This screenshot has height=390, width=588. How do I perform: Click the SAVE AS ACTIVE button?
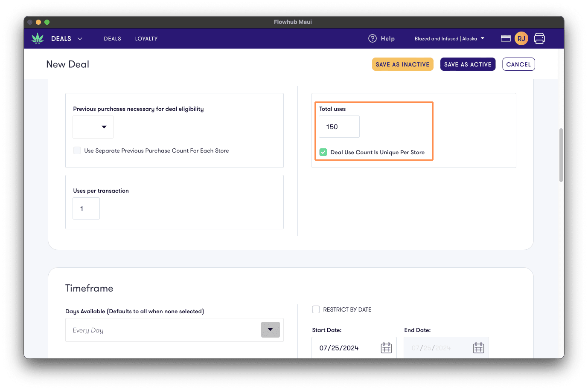pos(468,64)
